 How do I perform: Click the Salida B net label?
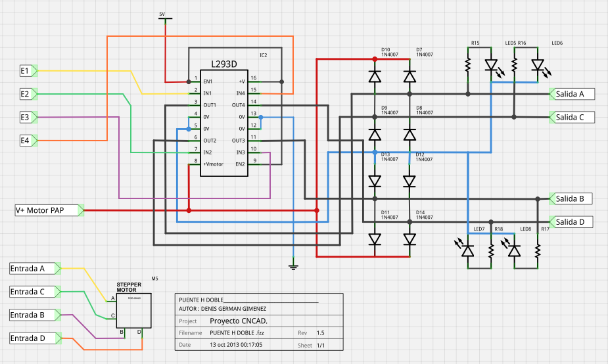click(571, 198)
